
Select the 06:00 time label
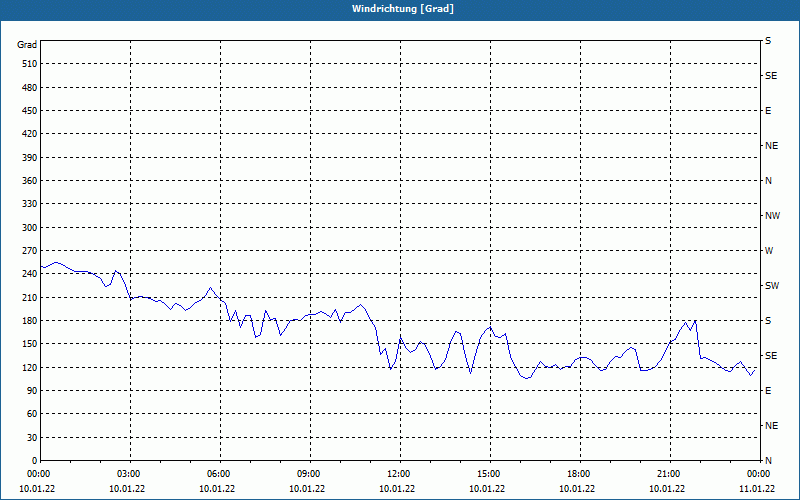pos(220,474)
